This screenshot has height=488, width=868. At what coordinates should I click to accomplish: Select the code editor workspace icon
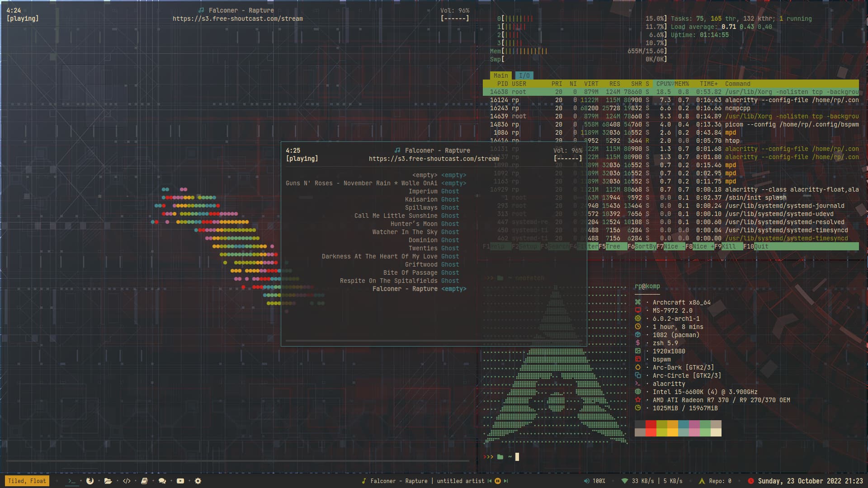[x=127, y=481]
